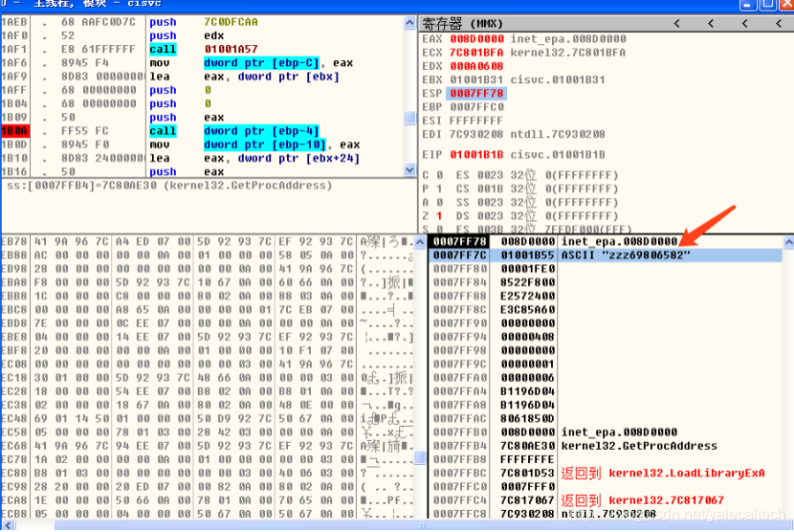Select the ECX register value 7C801BFA
Image resolution: width=794 pixels, height=532 pixels.
476,53
